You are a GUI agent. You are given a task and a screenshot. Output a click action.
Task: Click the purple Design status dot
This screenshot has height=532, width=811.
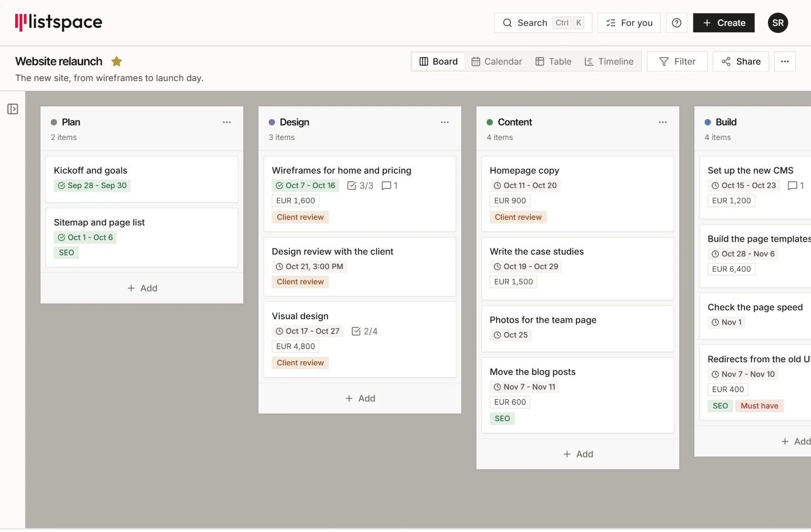click(x=272, y=122)
